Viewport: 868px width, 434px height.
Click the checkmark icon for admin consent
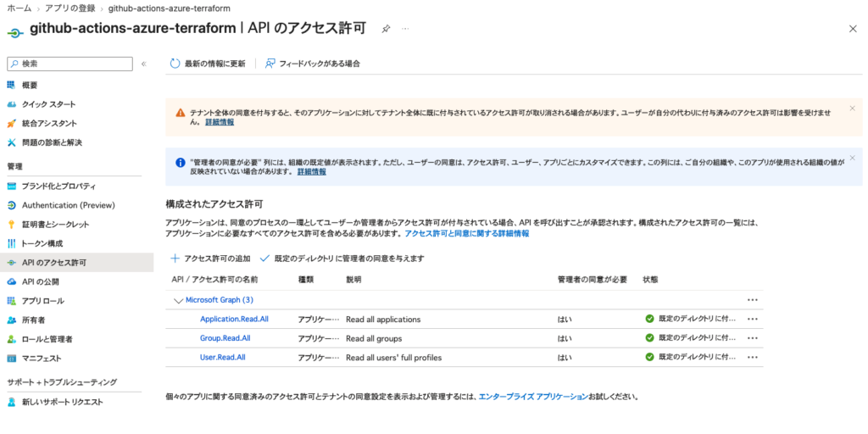[264, 258]
